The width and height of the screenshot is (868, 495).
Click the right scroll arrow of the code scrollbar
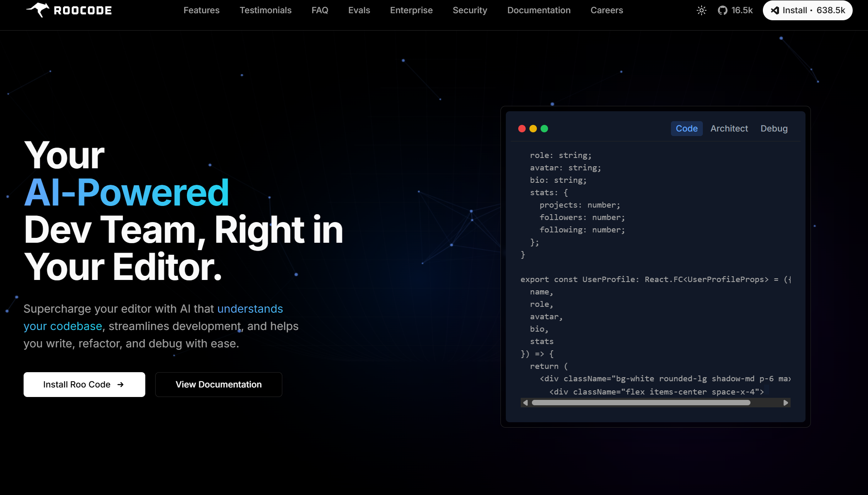(786, 403)
